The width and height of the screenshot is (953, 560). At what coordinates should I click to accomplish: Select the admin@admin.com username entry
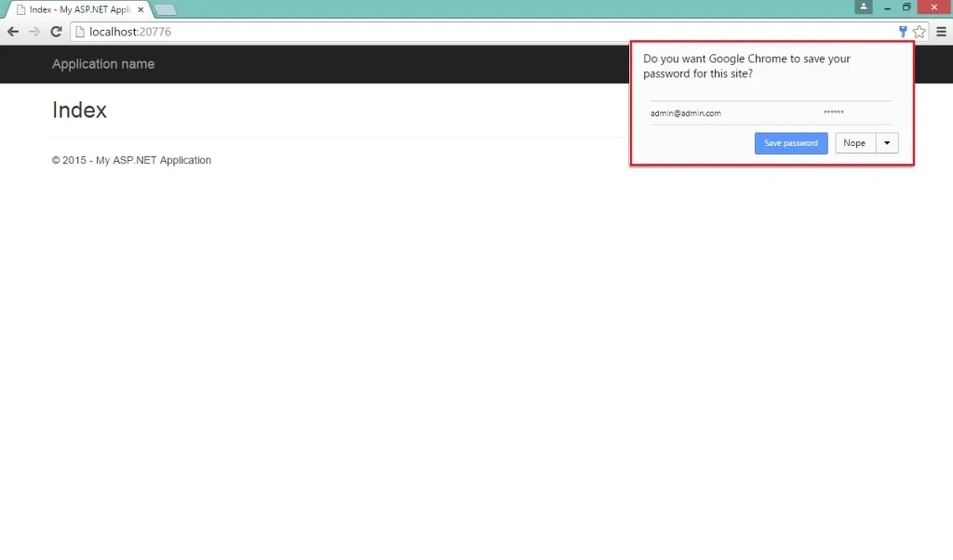[686, 113]
